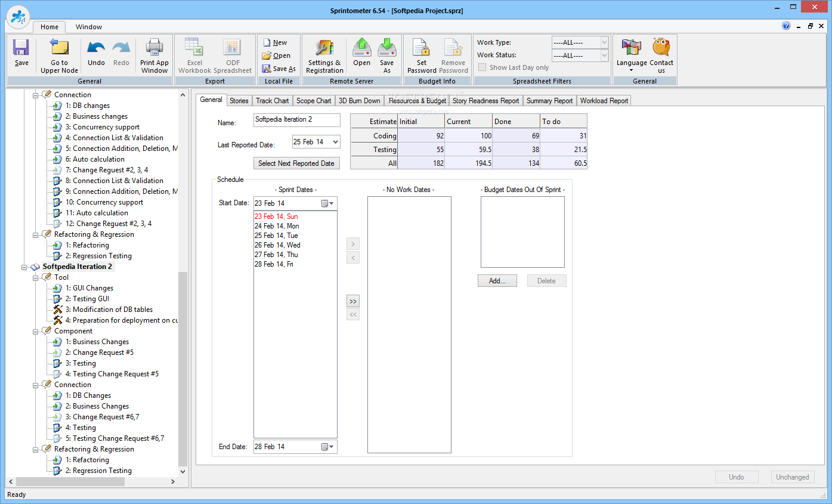This screenshot has width=832, height=504.
Task: Open the Window ribbon tab
Action: pyautogui.click(x=89, y=27)
